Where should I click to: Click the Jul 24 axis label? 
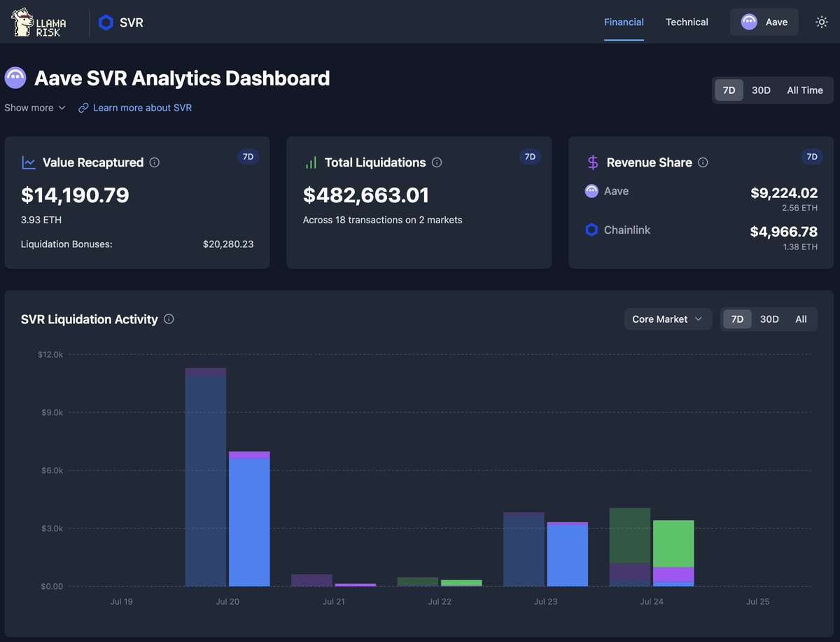click(652, 601)
